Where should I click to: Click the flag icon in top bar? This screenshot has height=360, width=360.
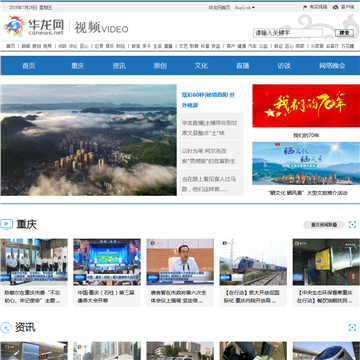305,7
